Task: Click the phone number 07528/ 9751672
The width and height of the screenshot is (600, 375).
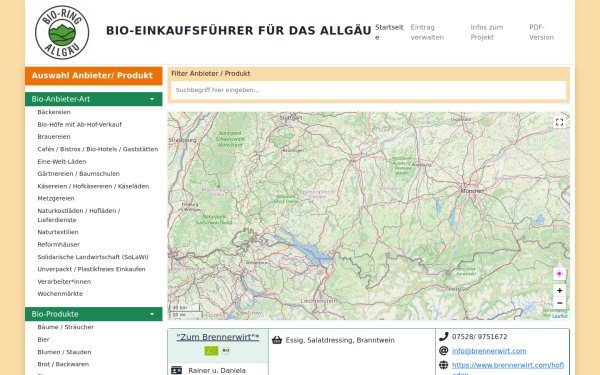Action: click(479, 337)
